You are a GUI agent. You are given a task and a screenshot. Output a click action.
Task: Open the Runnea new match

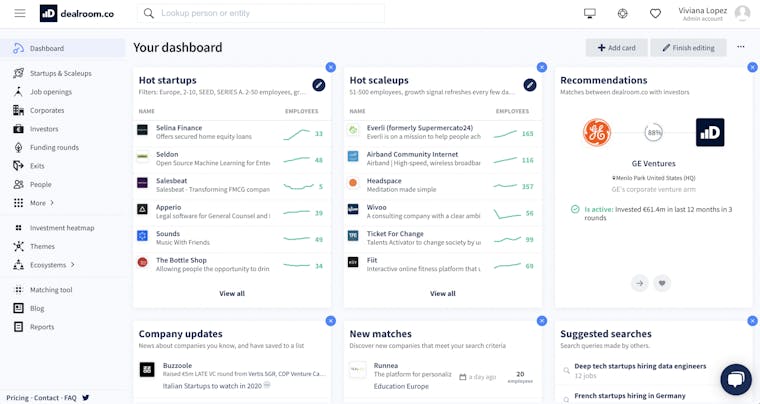(x=443, y=376)
